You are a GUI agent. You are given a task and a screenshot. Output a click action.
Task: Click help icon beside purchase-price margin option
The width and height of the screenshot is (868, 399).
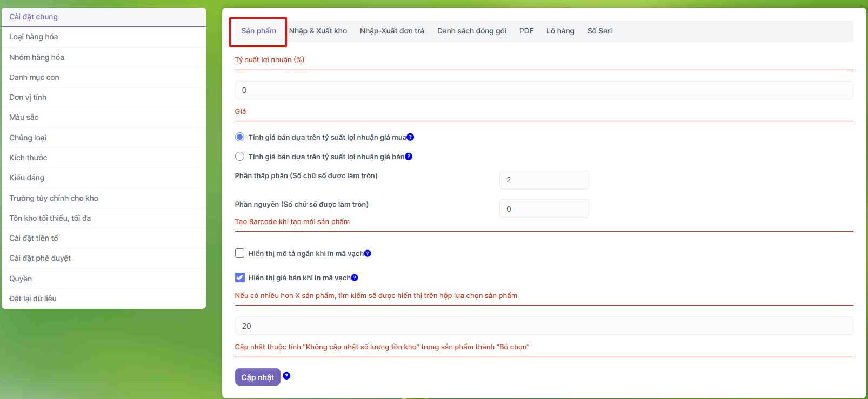click(x=410, y=137)
